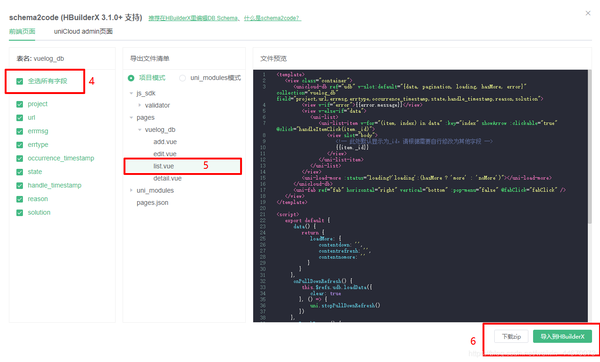This screenshot has width=600, height=362.
Task: Uncheck the project field checkbox
Action: [x=20, y=104]
